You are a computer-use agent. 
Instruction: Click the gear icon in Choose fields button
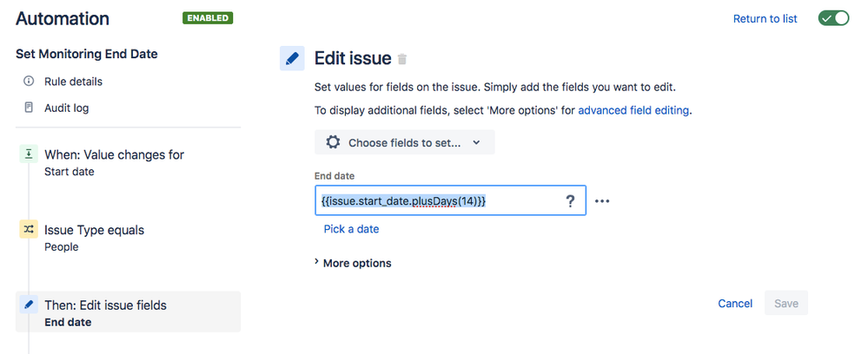coord(333,142)
